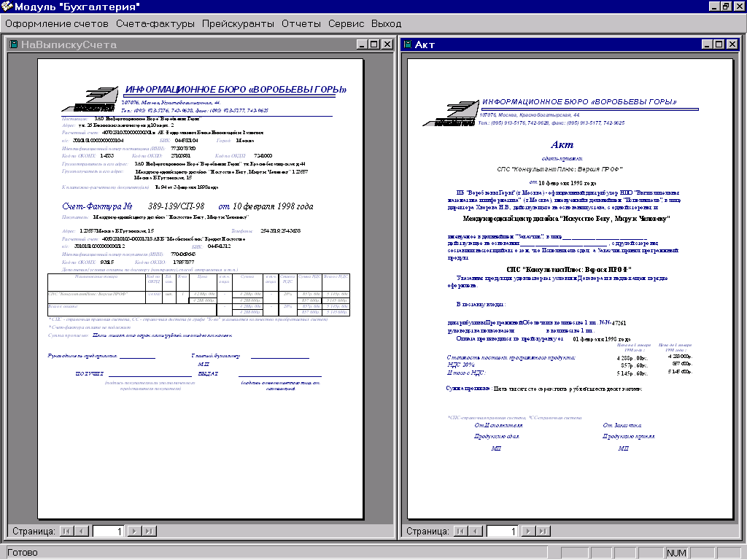Open the Сервис menu
Image resolution: width=747 pixels, height=560 pixels.
[346, 23]
